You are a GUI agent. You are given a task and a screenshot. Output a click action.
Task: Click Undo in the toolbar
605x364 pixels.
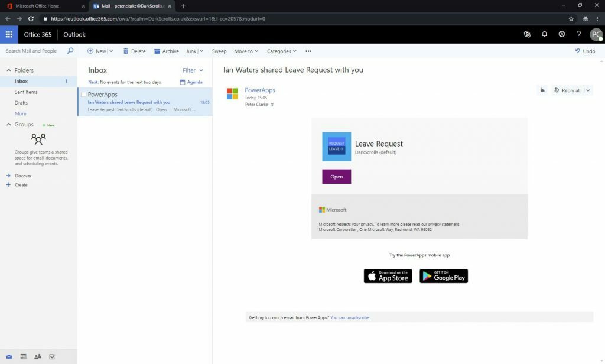click(585, 51)
